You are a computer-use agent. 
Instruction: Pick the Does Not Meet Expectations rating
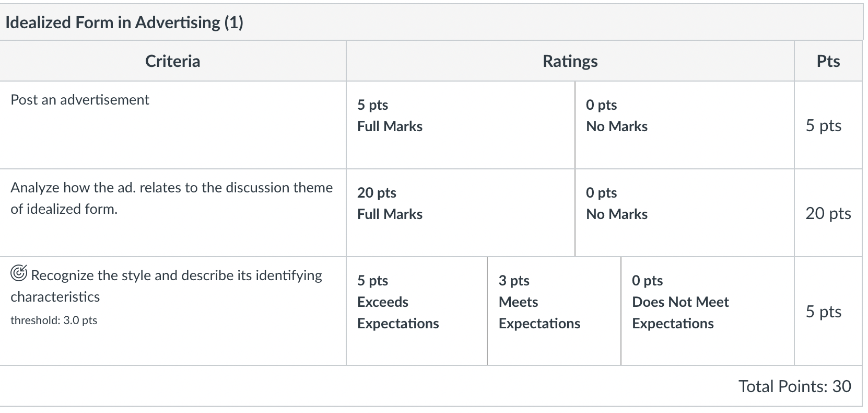707,311
